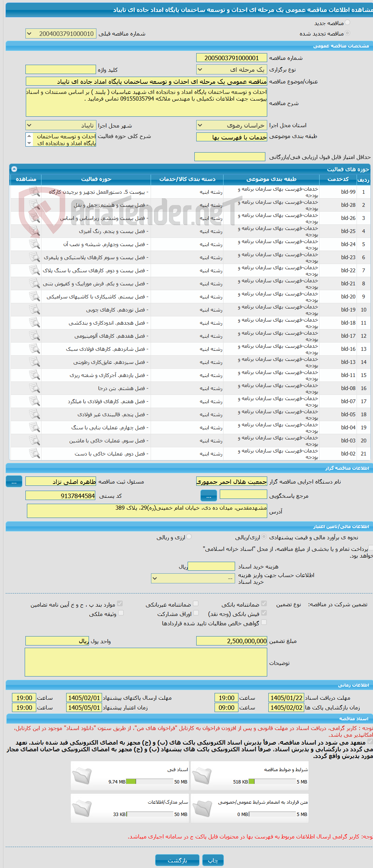
Task: Open متن قرارداد folder icon
Action: click(x=202, y=808)
